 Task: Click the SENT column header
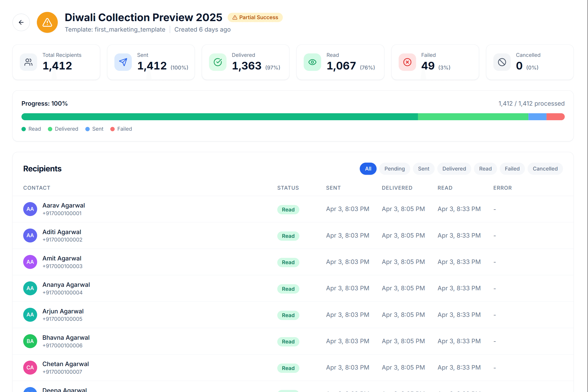point(333,188)
